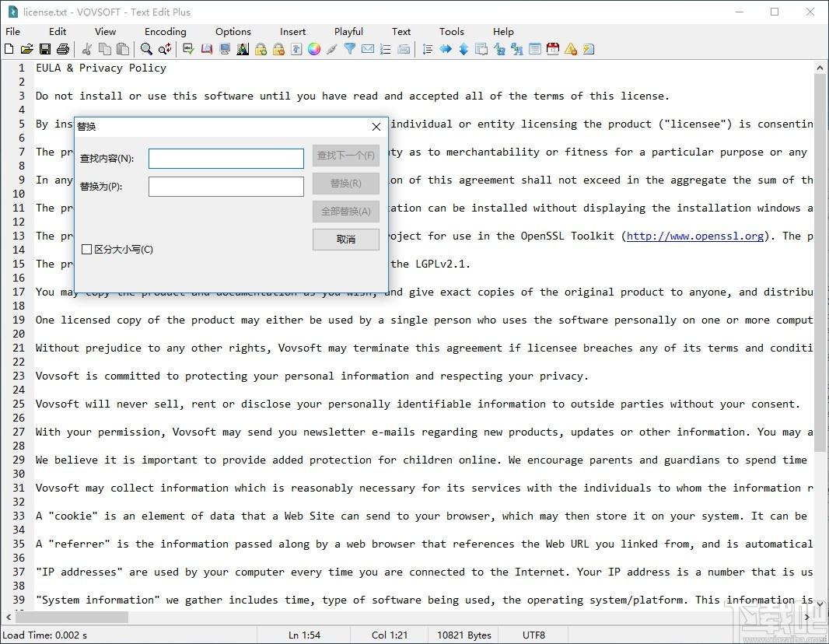The image size is (829, 644).
Task: Click the envelope email icon in the toolbar
Action: coord(368,49)
